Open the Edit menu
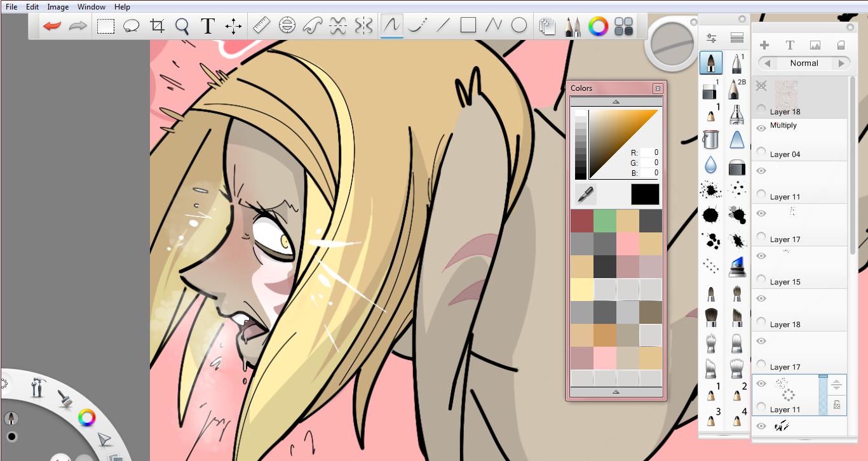The width and height of the screenshot is (868, 461). click(x=32, y=7)
